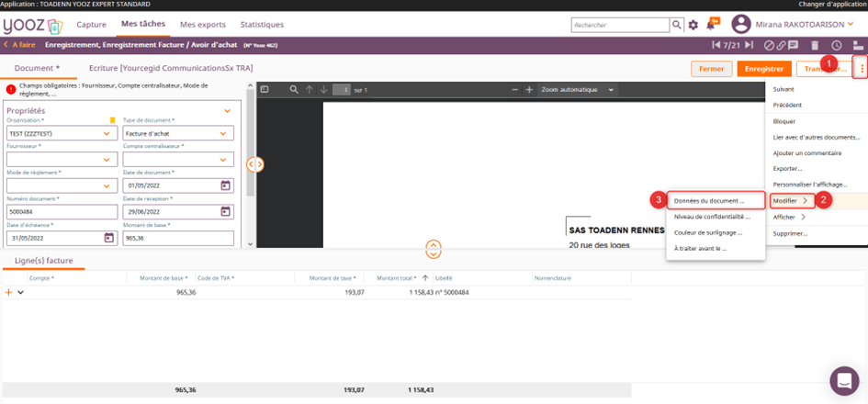Open the Fournisseur dropdown

coord(61,160)
